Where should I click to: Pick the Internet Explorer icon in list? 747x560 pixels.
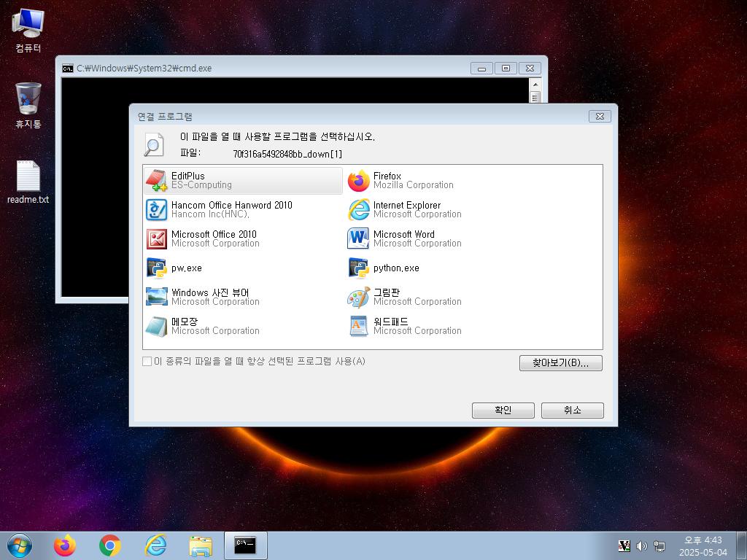(358, 209)
